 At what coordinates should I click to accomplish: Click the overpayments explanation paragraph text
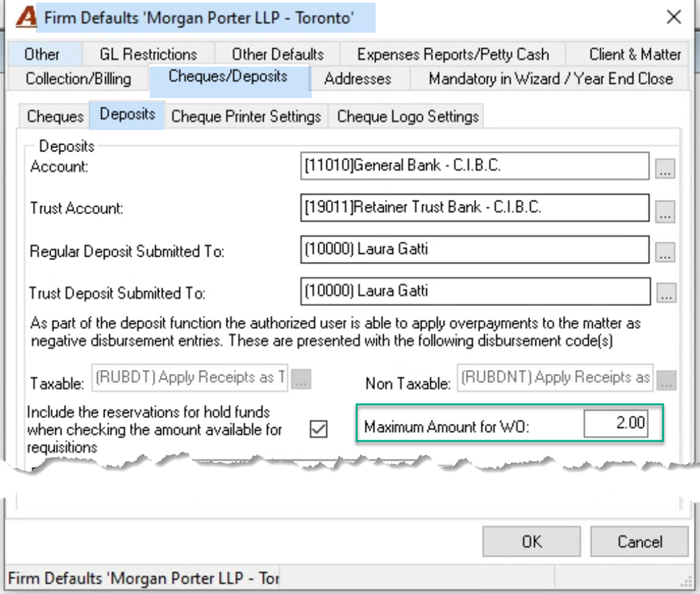(335, 332)
